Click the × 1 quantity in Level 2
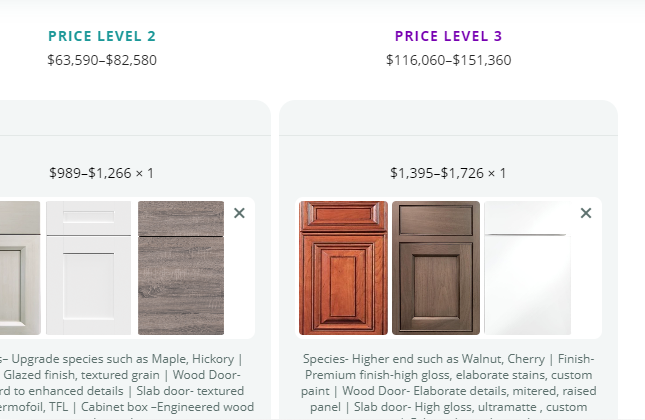The height and width of the screenshot is (420, 645). [145, 173]
